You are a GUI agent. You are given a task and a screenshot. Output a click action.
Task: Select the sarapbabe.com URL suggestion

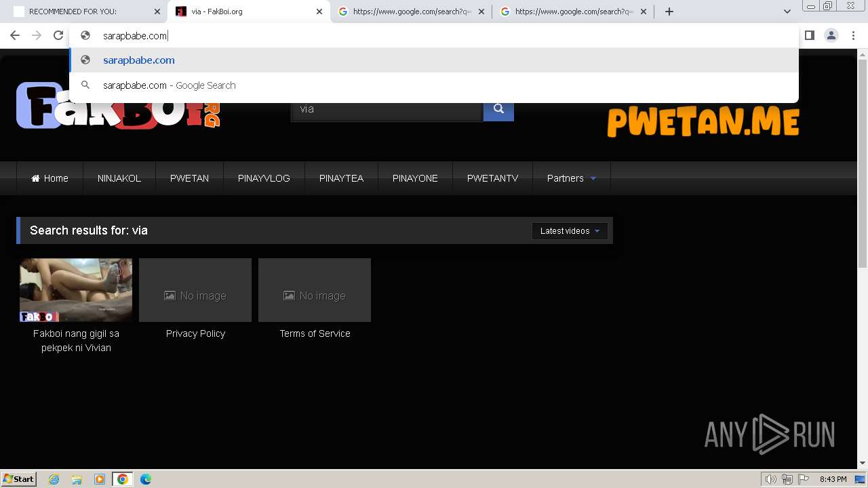(434, 60)
